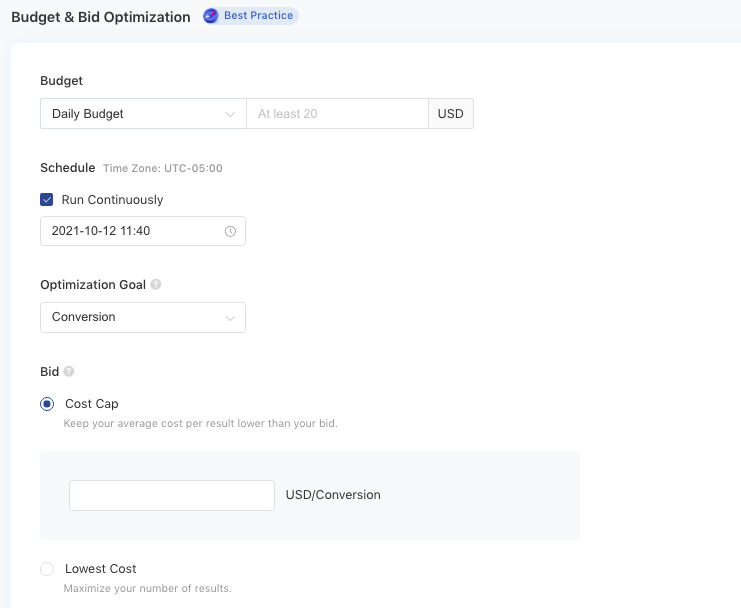Click the Optimization Goal help icon

coord(155,284)
